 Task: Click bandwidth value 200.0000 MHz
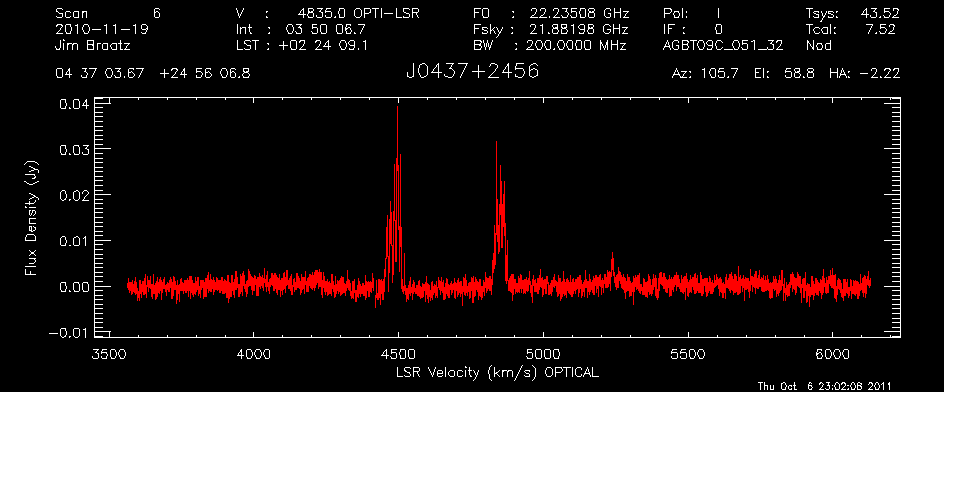click(576, 45)
